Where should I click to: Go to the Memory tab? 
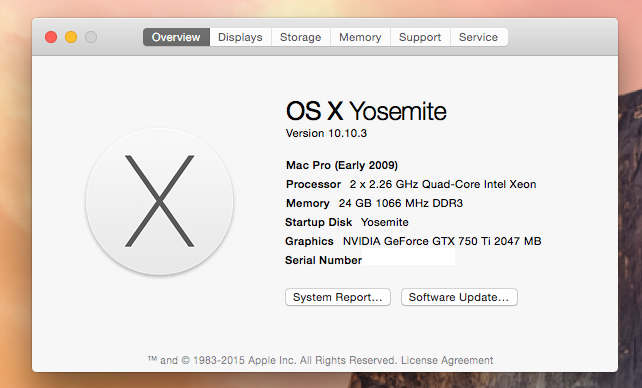click(x=360, y=37)
